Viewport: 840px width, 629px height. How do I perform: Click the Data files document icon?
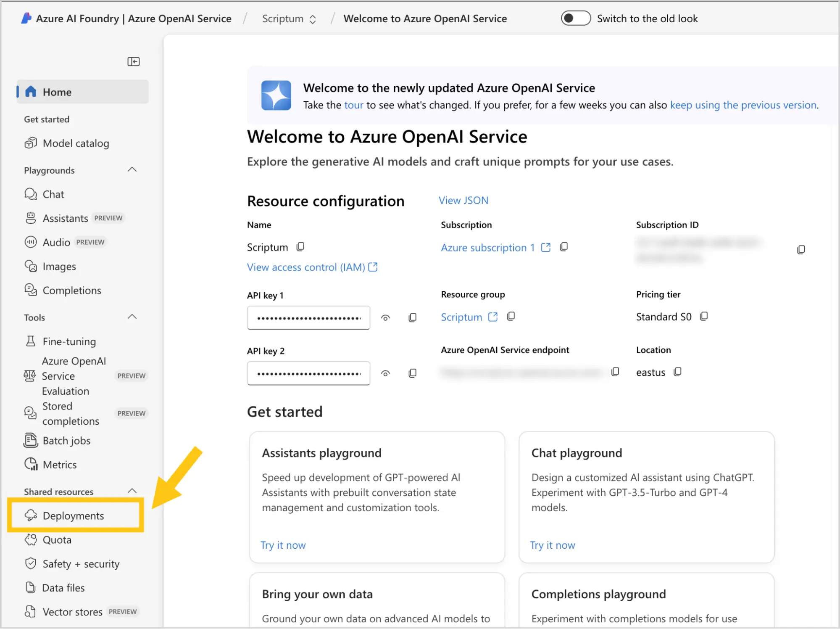click(x=31, y=587)
